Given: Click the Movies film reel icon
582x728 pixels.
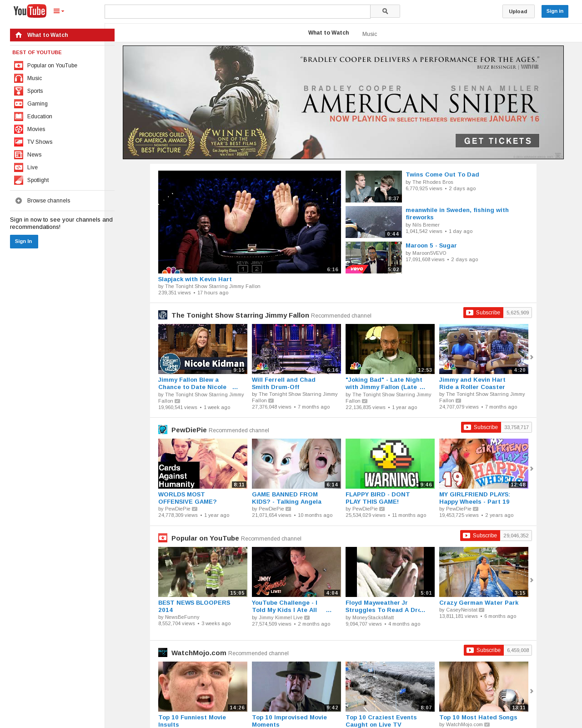Looking at the screenshot, I should 19,129.
